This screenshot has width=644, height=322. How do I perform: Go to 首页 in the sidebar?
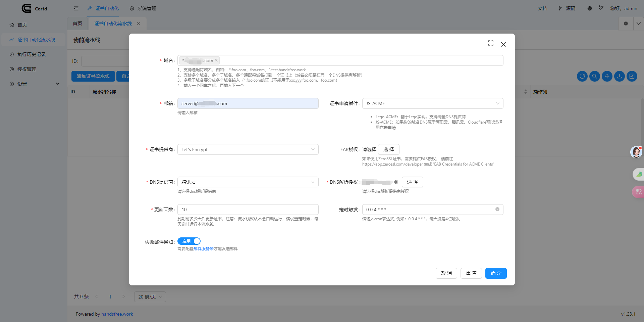coord(34,25)
